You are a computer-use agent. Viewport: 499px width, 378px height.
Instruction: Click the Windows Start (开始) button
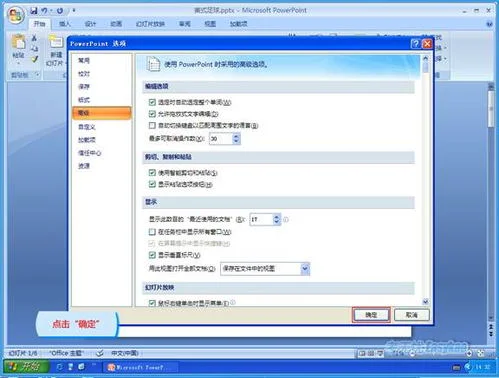click(x=25, y=367)
